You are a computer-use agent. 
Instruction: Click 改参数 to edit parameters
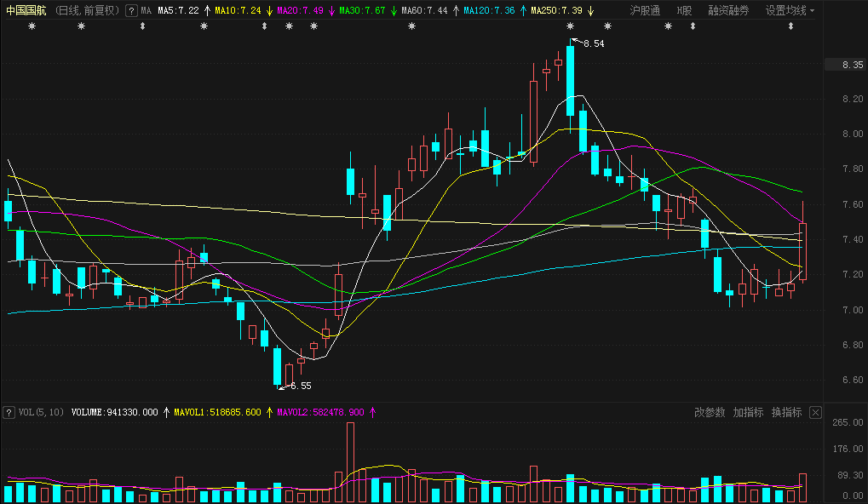710,413
